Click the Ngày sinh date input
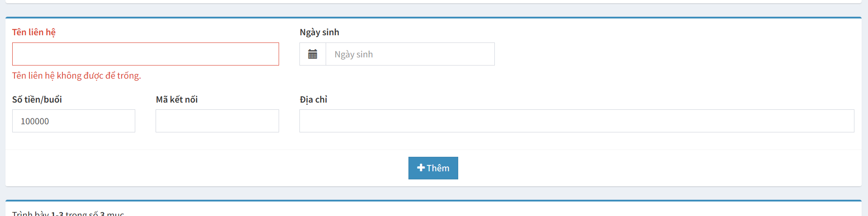Image resolution: width=868 pixels, height=216 pixels. pos(410,54)
